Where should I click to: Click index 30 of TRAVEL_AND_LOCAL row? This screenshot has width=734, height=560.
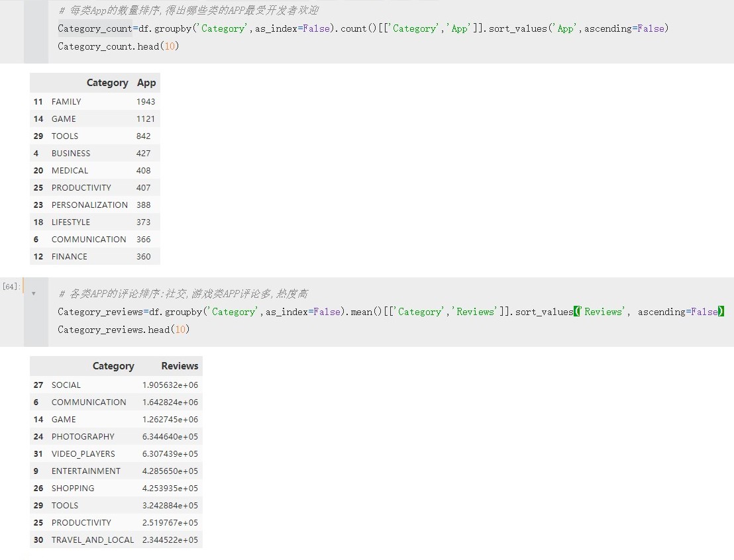coord(38,540)
